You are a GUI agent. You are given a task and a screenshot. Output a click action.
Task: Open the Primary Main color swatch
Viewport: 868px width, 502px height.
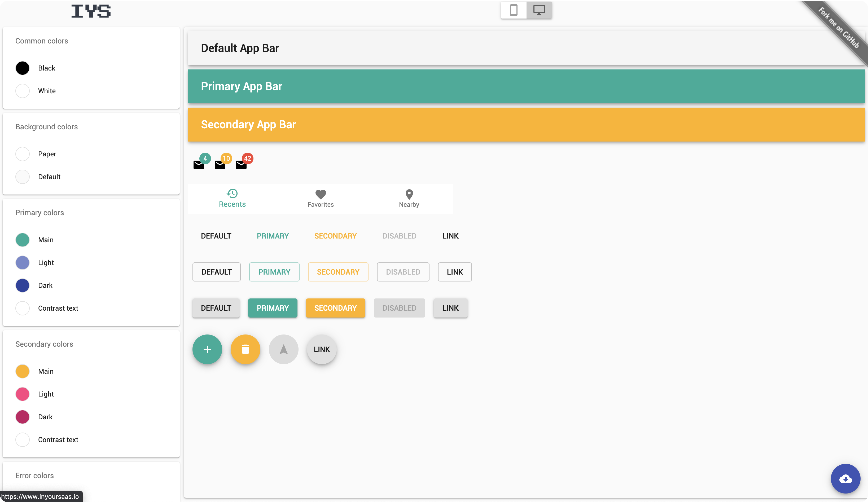(22, 240)
